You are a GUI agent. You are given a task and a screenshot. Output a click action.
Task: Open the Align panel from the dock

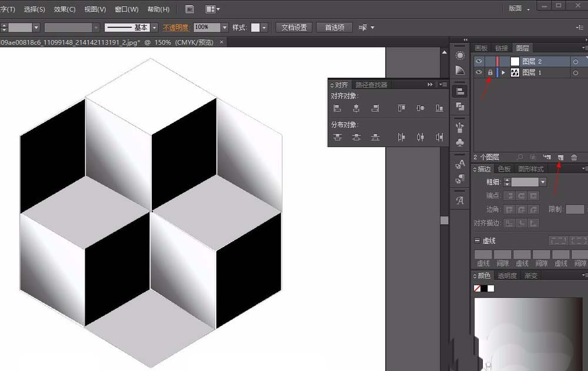point(460,91)
